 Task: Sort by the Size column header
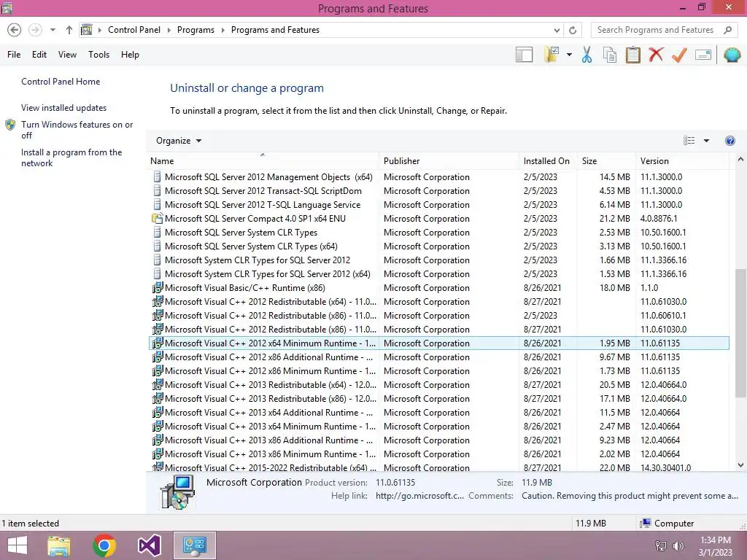[x=606, y=161]
